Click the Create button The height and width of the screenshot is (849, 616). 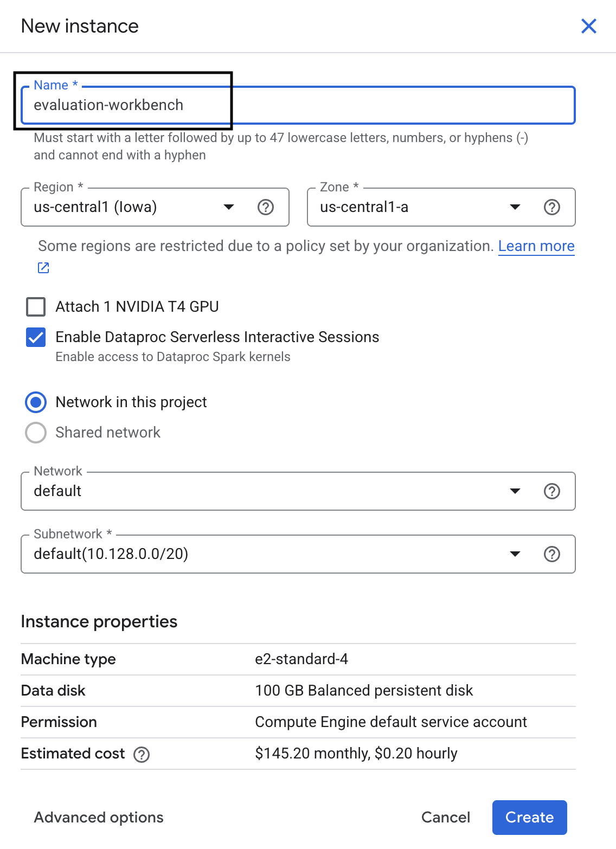pyautogui.click(x=529, y=818)
